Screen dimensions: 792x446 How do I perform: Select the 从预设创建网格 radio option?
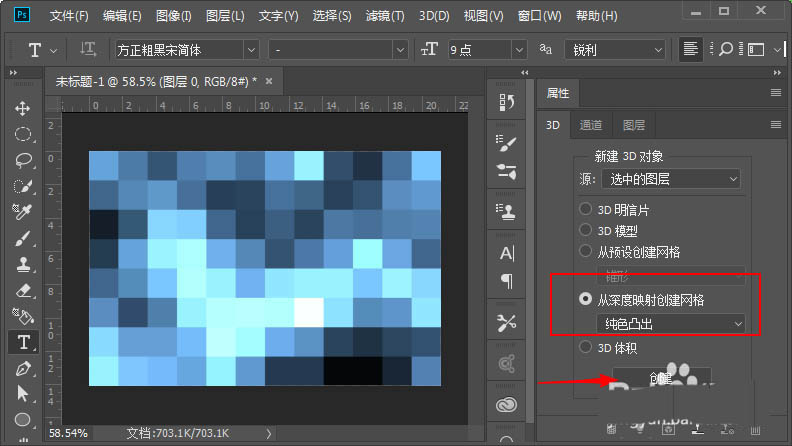[585, 251]
